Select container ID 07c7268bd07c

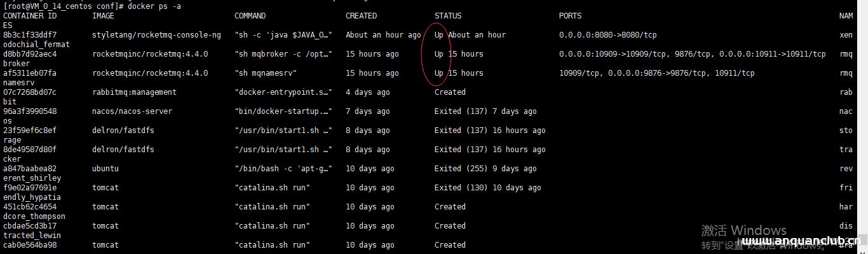click(30, 92)
